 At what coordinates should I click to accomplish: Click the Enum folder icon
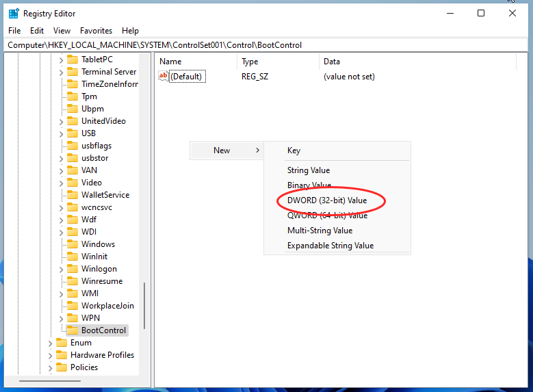pos(62,342)
